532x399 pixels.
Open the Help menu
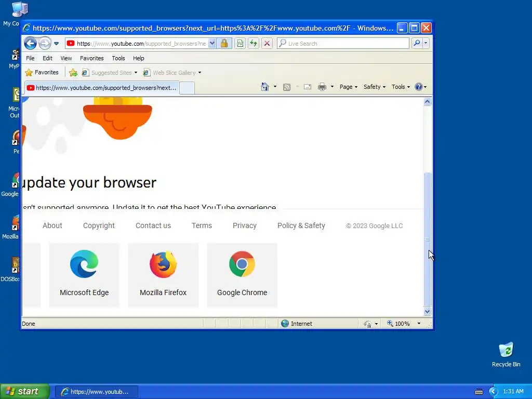[138, 58]
